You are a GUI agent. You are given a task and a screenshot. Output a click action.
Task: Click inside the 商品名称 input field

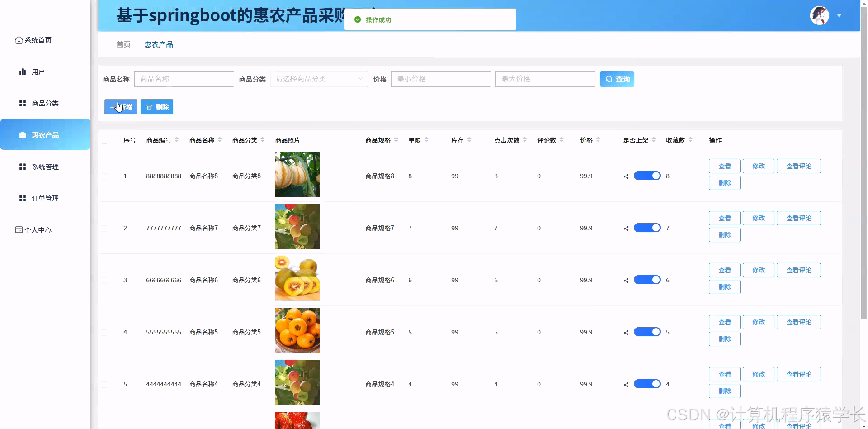pos(184,79)
